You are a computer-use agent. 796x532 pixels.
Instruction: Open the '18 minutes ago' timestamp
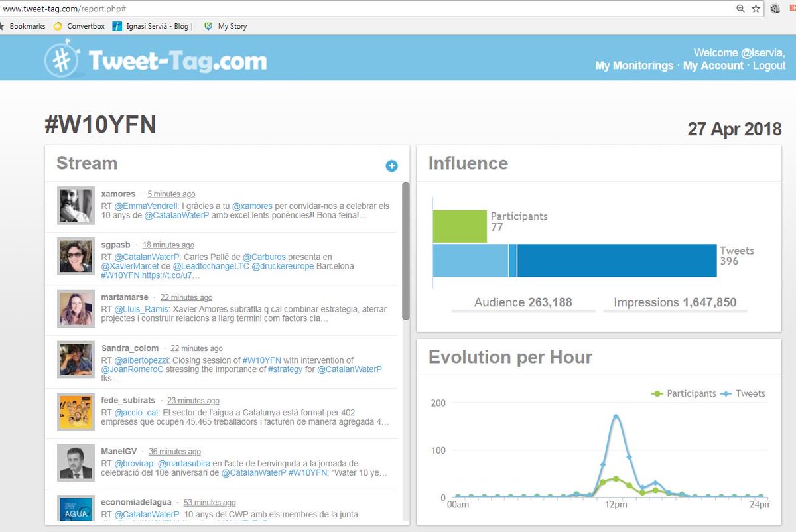168,245
